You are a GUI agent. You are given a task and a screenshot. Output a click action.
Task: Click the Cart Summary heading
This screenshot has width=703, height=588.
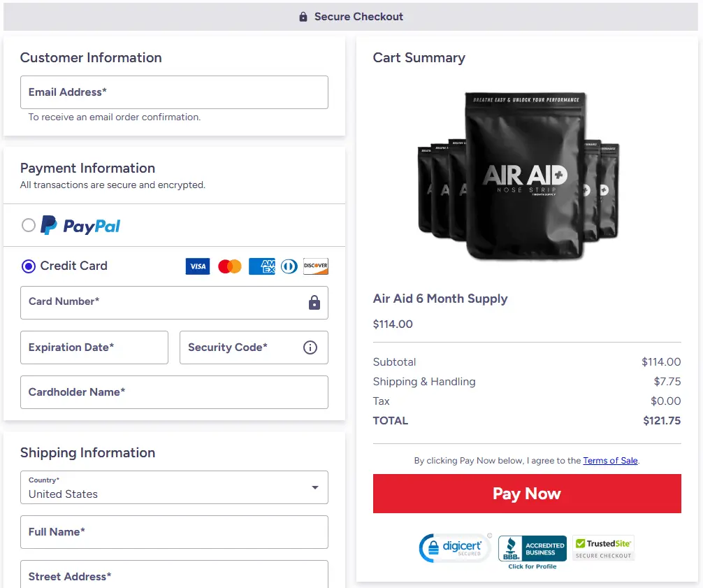pos(419,58)
